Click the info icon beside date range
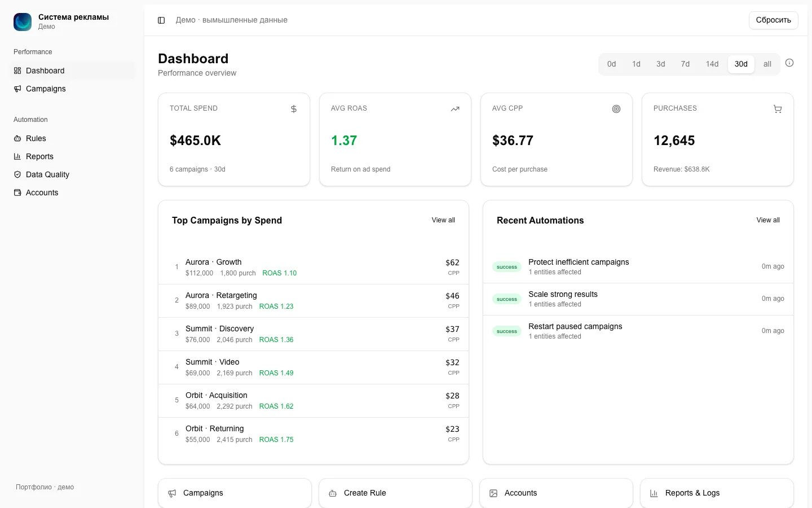 click(x=789, y=63)
